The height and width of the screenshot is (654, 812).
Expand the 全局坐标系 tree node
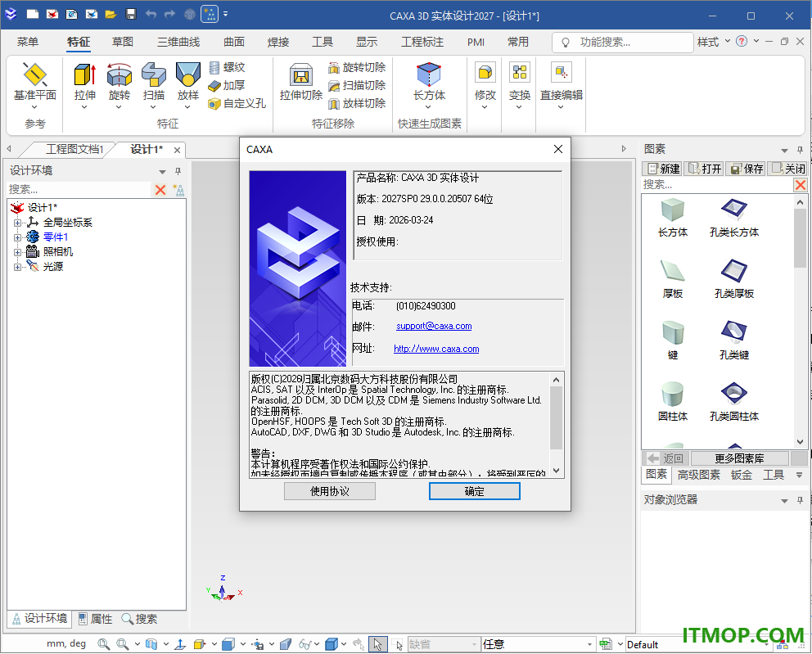coord(17,223)
